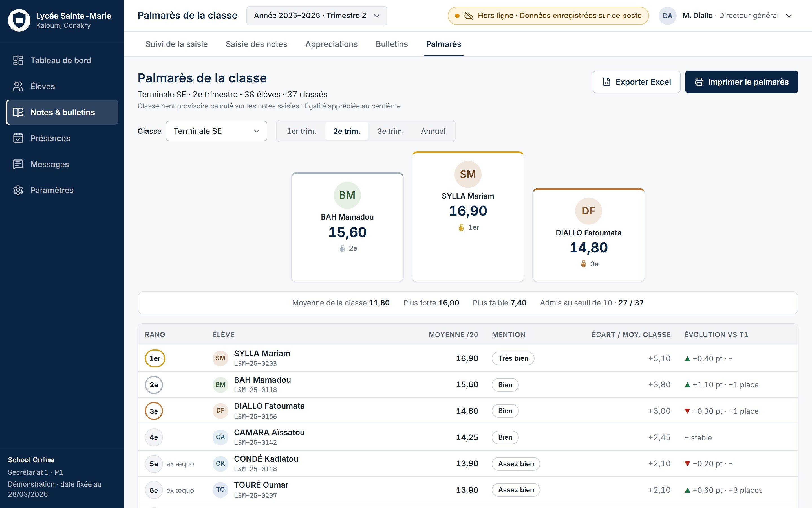Click ID LSM-25-0148 under CONDÉ Kadiatou
812x508 pixels.
[255, 469]
